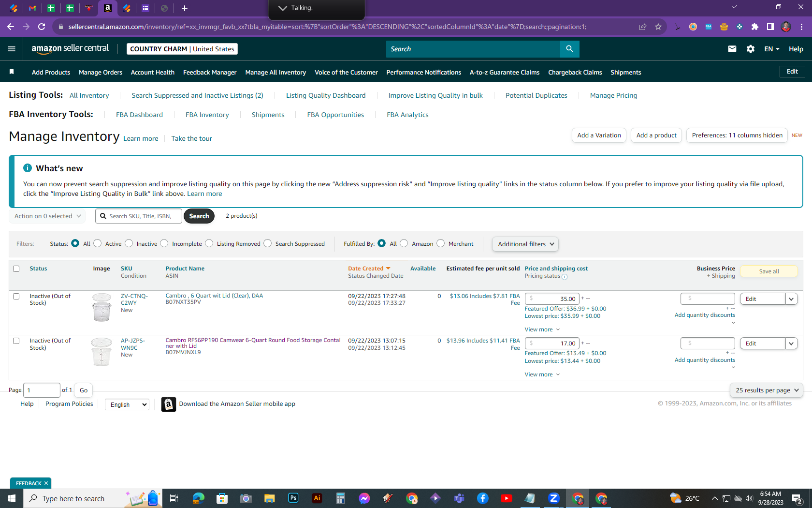
Task: Click the price field showing 35.00
Action: [552, 299]
